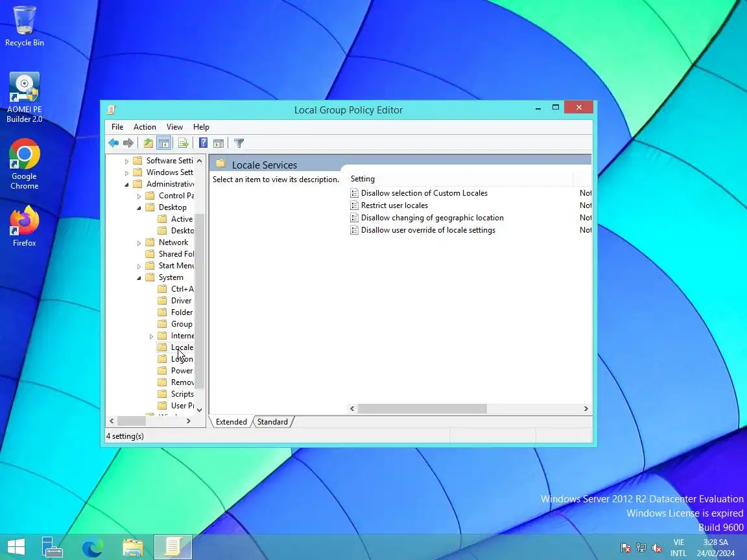Image resolution: width=747 pixels, height=560 pixels.
Task: Click the VIE INTL input language indicator
Action: point(678,548)
